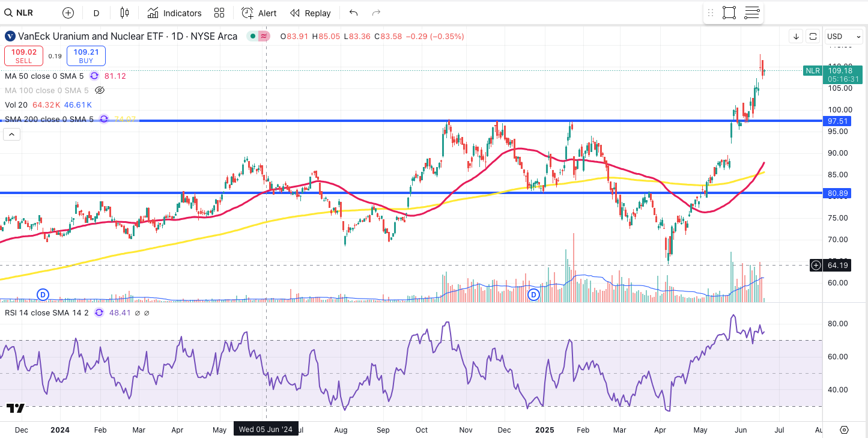868x438 pixels.
Task: Select the rectangle drawing tool icon
Action: point(729,13)
